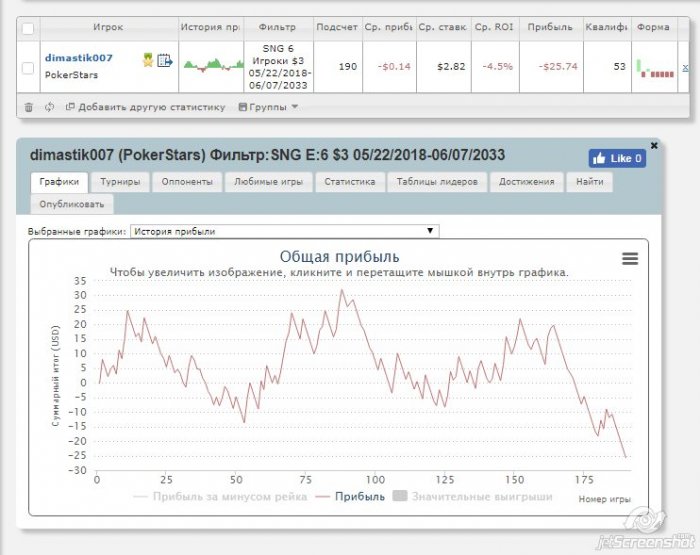Sort by the Игрок column header

click(108, 27)
